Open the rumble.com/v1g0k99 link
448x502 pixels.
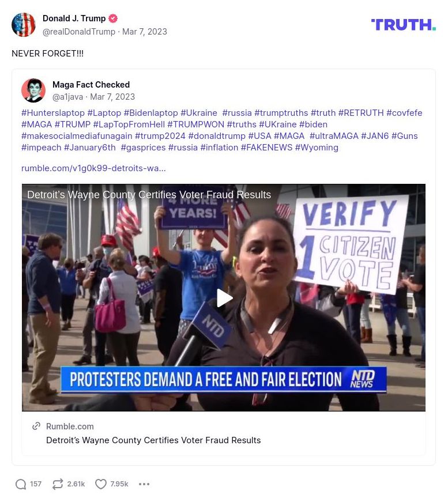coord(93,168)
